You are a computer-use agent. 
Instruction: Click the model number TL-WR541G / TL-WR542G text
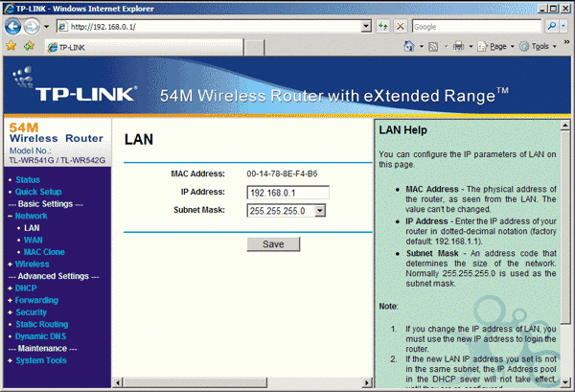57,160
